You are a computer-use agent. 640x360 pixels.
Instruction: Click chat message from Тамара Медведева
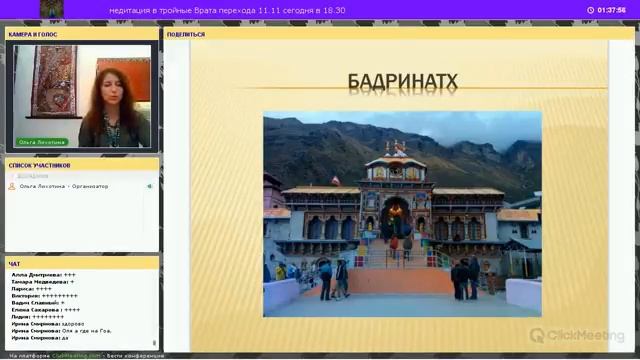pos(43,282)
